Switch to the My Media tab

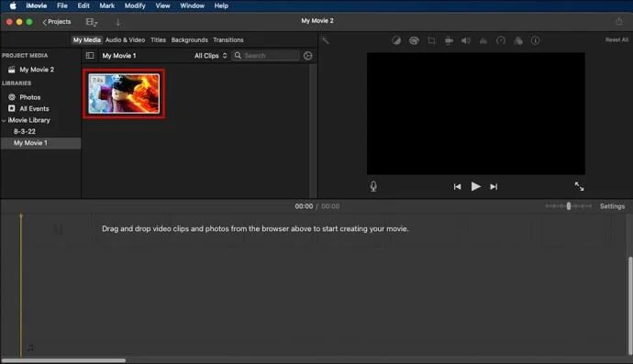coord(87,40)
